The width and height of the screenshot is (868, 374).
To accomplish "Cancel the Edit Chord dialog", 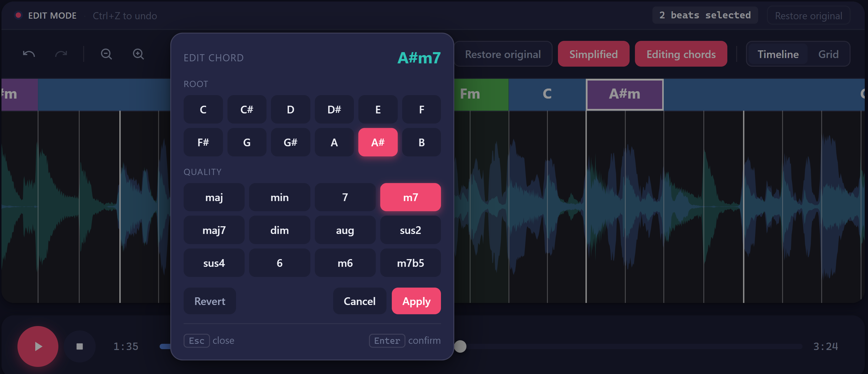I will (x=360, y=301).
